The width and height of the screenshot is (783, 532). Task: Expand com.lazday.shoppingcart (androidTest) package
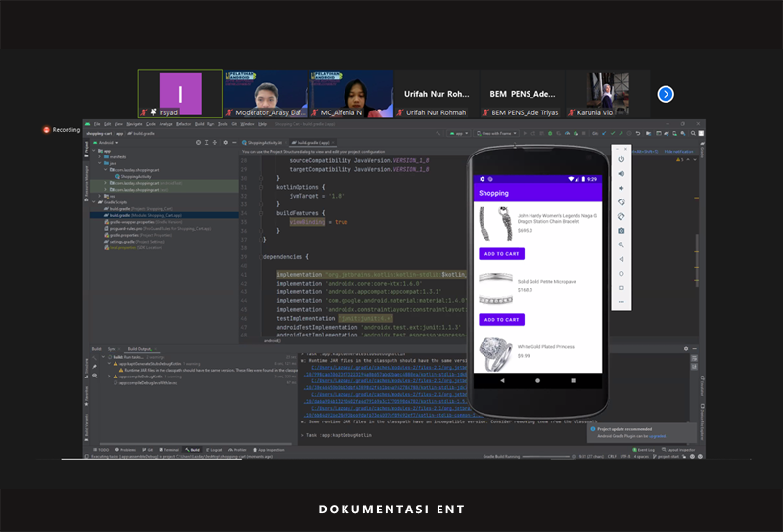coord(106,183)
